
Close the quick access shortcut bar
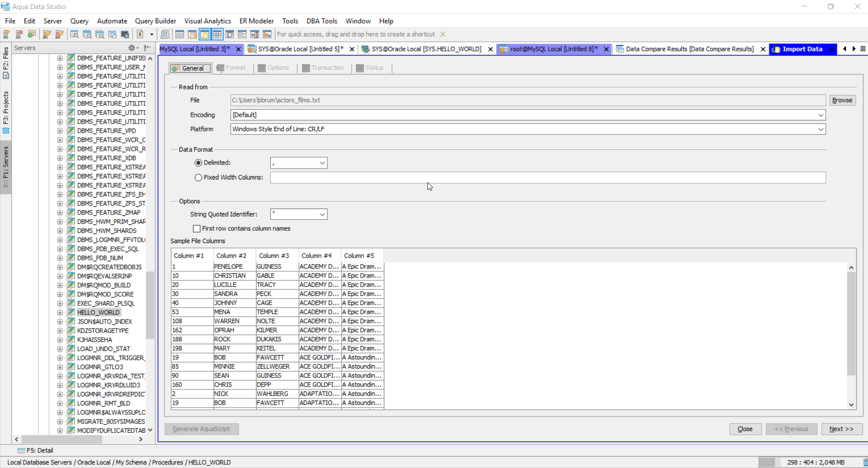443,35
